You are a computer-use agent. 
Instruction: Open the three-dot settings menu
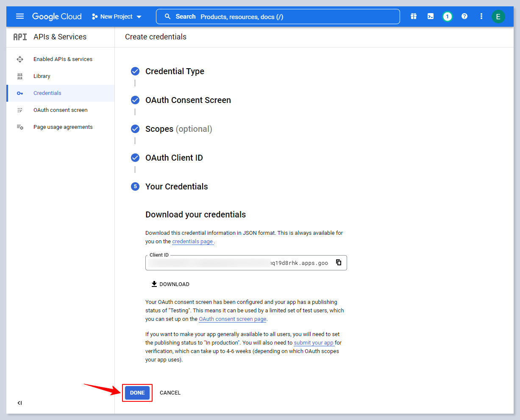click(481, 17)
